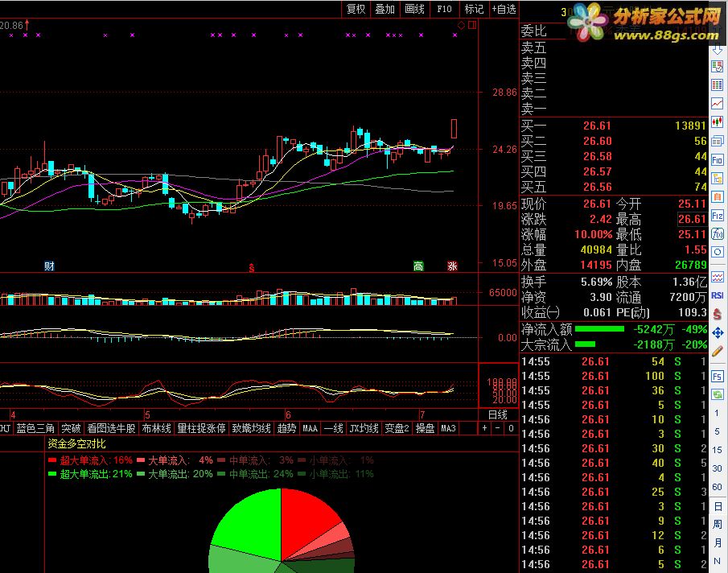Click the 日线 period label
This screenshot has width=728, height=573.
click(x=498, y=414)
